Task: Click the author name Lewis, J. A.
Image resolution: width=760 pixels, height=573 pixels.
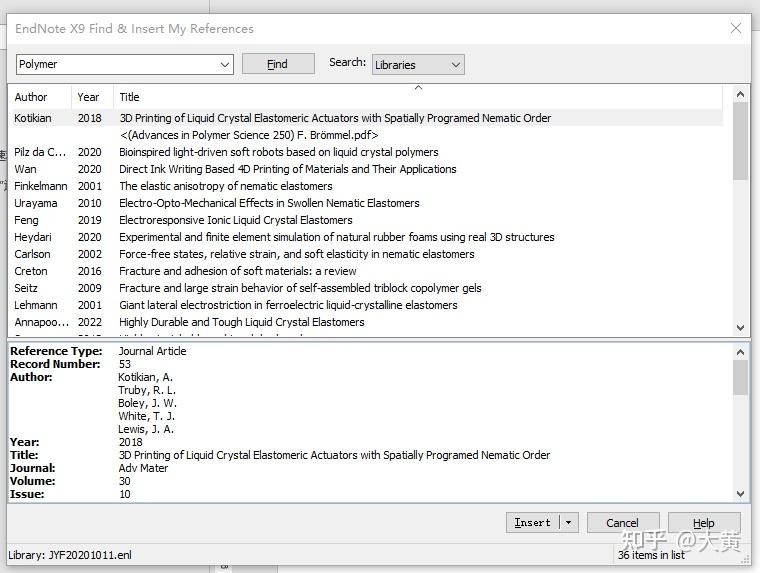Action: tap(146, 429)
